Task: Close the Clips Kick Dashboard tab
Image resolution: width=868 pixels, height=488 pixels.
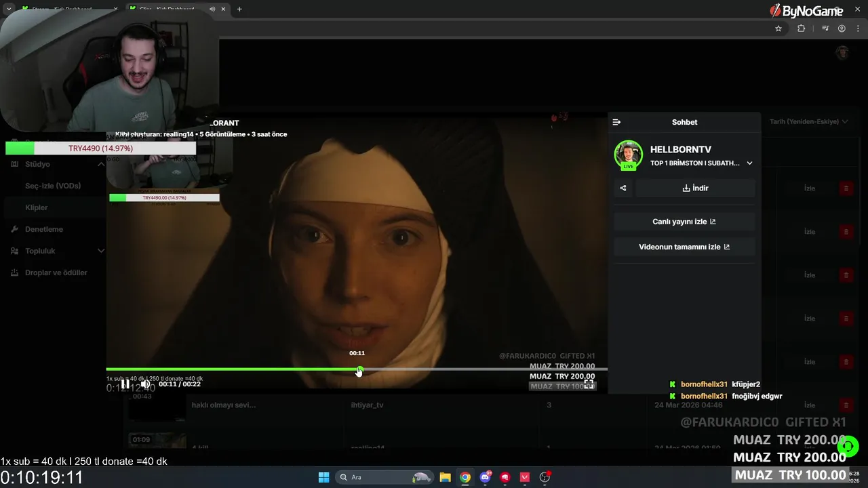Action: (223, 9)
